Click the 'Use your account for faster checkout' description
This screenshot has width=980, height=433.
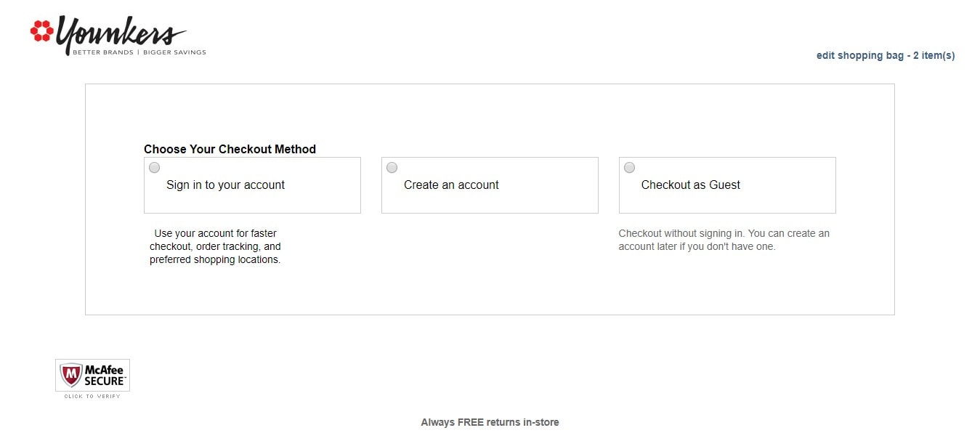215,246
